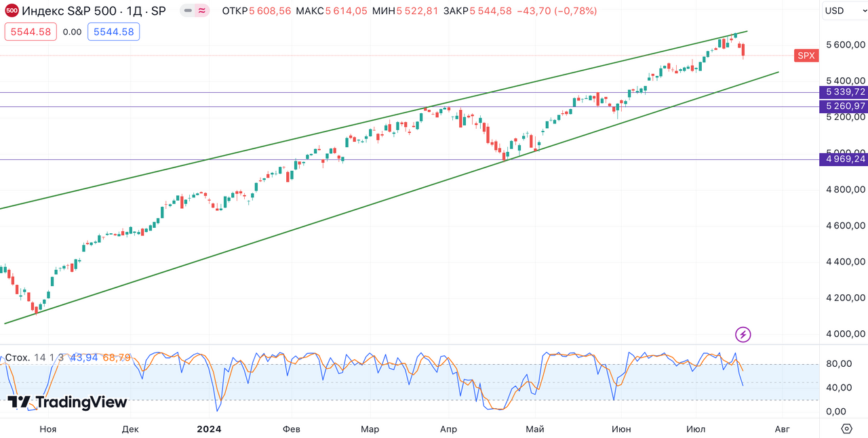Click the pink approximate-equals indicator icon
This screenshot has height=438, width=868.
click(201, 11)
